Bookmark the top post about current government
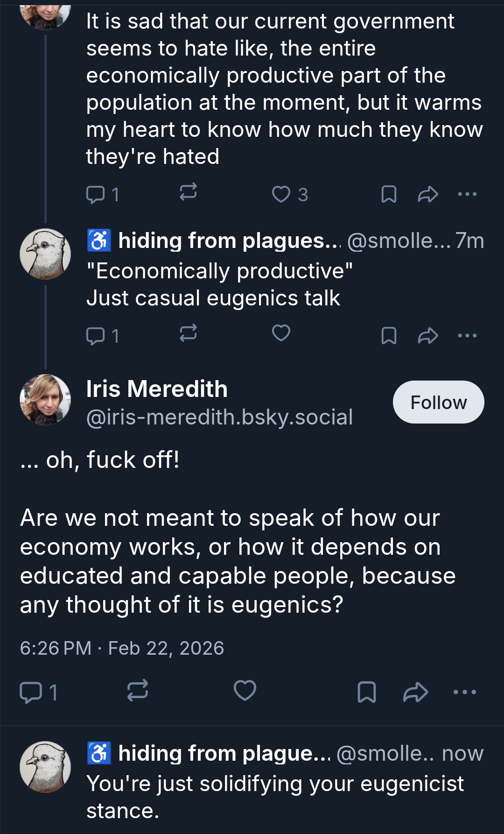 point(389,194)
